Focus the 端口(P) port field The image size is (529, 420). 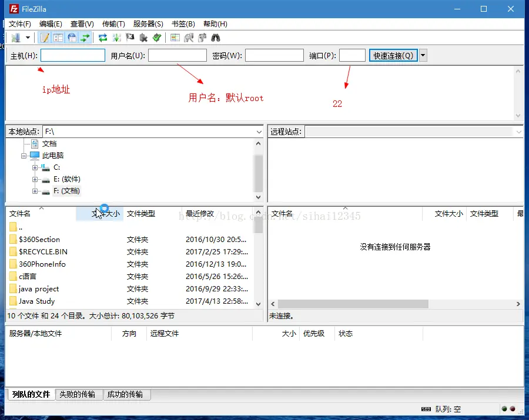[x=352, y=55]
